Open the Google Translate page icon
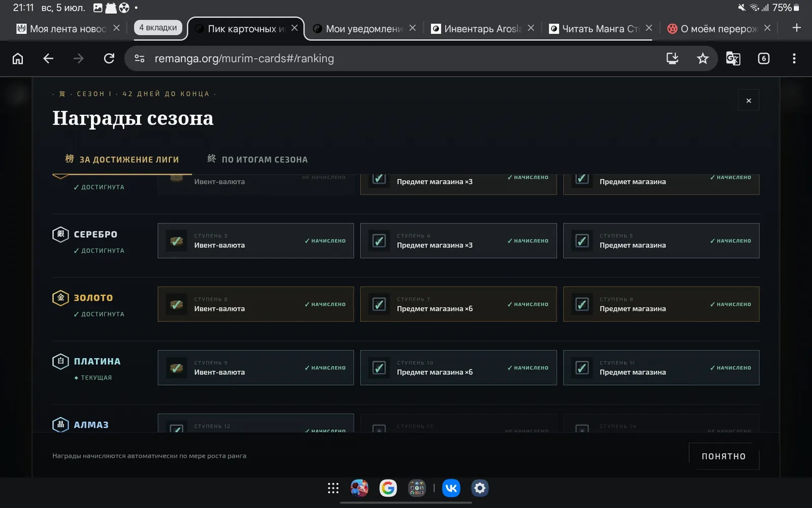Image resolution: width=812 pixels, height=508 pixels. (733, 58)
